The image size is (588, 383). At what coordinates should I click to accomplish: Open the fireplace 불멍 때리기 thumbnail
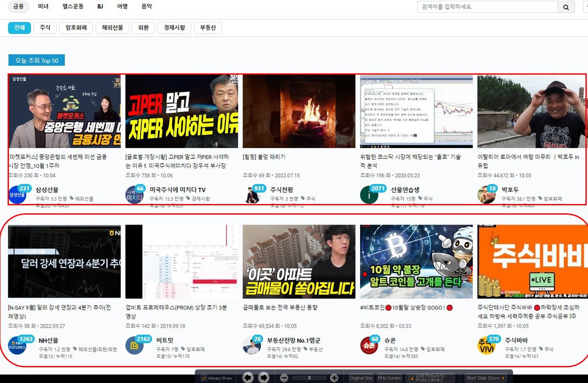[299, 111]
